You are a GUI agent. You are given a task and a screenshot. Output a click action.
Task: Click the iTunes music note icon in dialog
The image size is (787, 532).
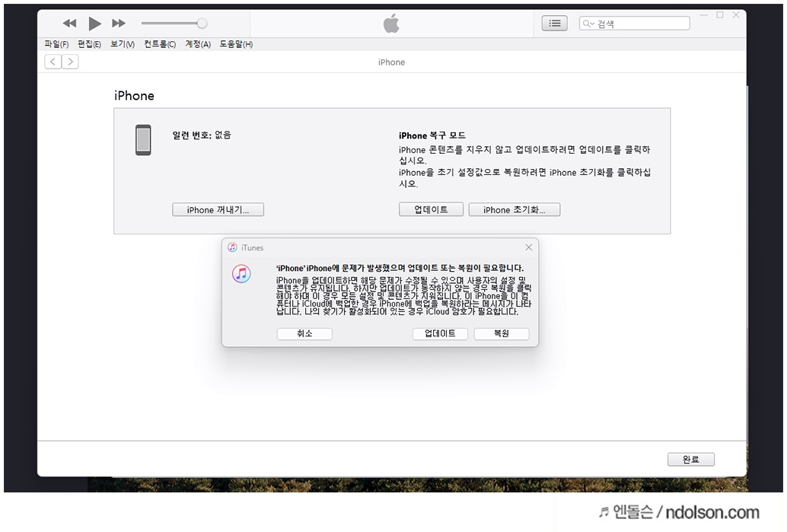tap(241, 274)
